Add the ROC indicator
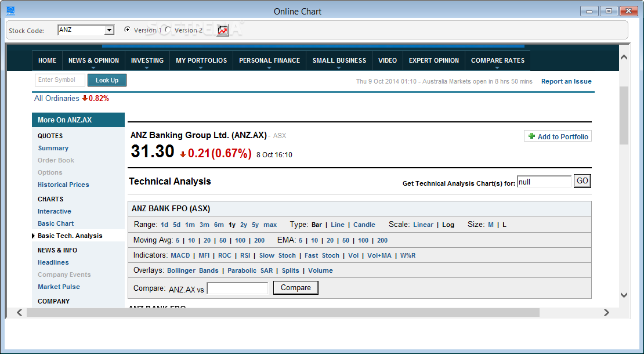The image size is (644, 354). pyautogui.click(x=225, y=255)
